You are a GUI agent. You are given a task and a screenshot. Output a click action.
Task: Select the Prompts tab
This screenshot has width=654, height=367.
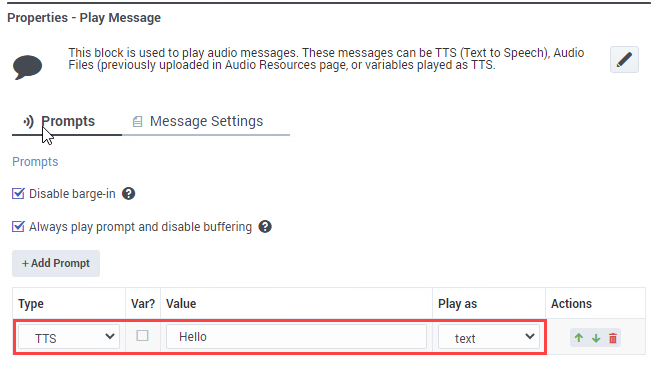pyautogui.click(x=67, y=121)
